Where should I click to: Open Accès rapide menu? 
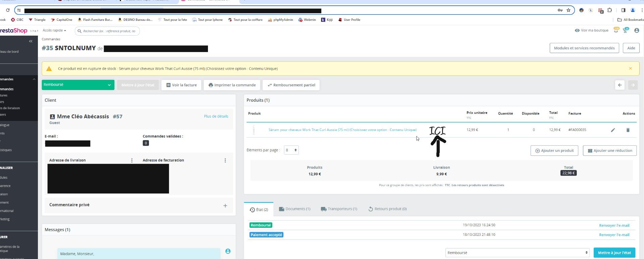coord(54,31)
